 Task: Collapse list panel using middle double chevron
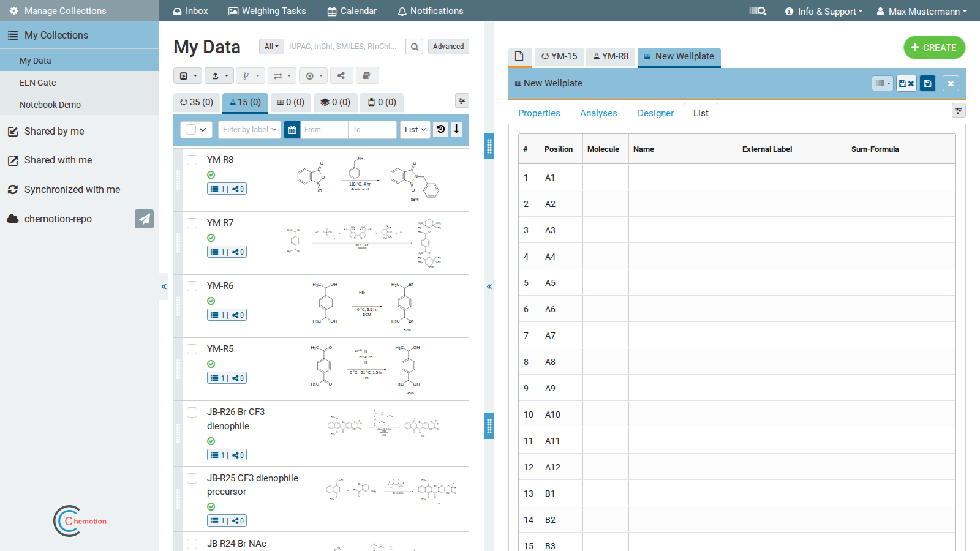click(489, 286)
